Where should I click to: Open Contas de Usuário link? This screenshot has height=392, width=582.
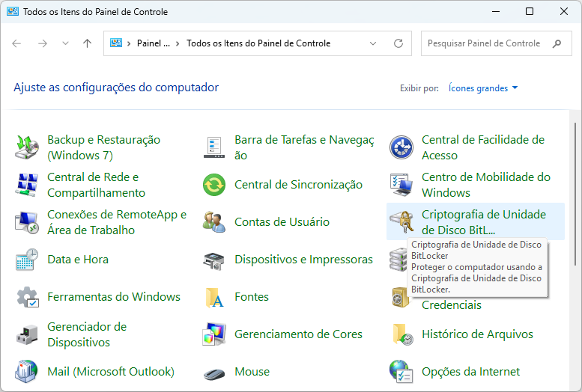click(x=282, y=221)
